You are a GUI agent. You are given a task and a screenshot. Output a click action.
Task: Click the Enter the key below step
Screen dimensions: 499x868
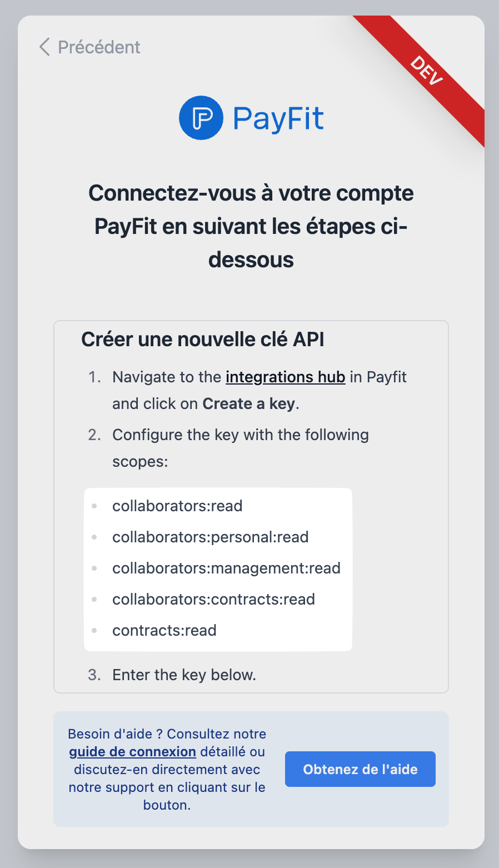pos(184,675)
